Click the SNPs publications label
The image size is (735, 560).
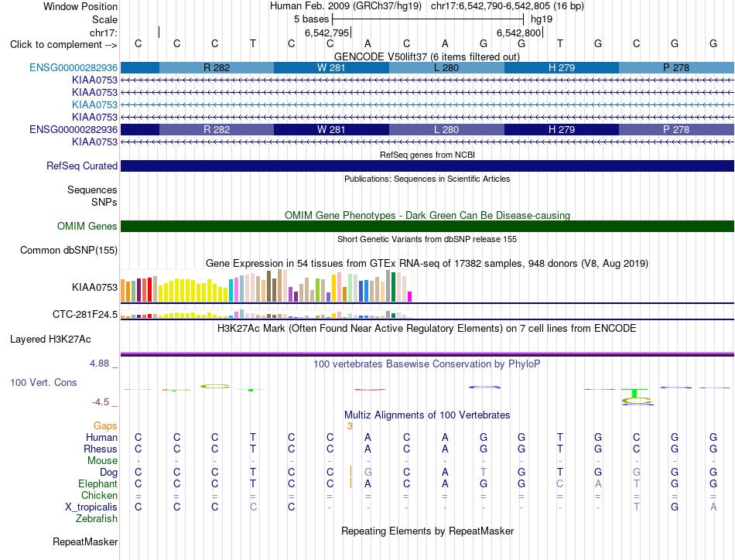(x=104, y=202)
